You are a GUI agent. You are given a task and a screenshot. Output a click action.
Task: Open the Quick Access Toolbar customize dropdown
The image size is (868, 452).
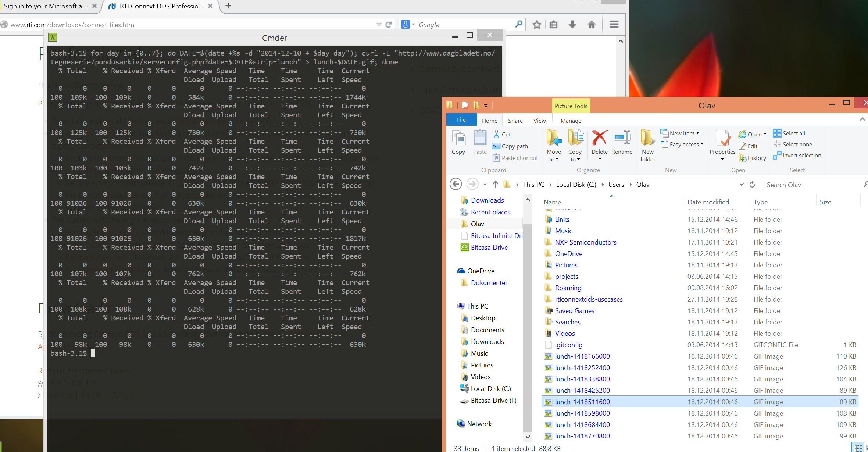point(486,106)
